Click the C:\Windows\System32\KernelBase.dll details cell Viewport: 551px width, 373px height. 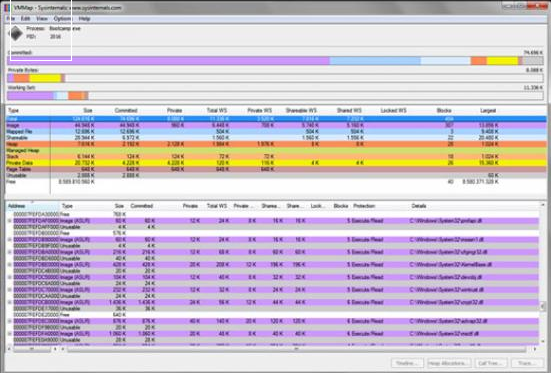[451, 264]
